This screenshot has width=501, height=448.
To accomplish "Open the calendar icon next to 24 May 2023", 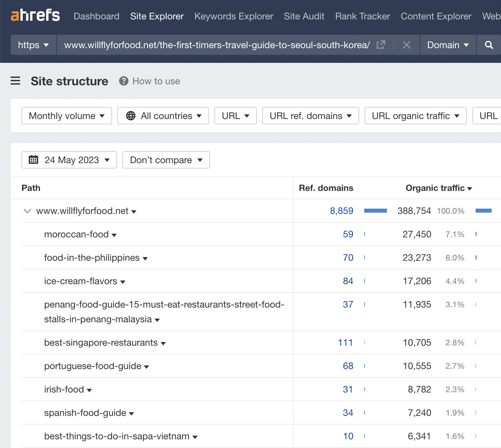I will (x=34, y=160).
